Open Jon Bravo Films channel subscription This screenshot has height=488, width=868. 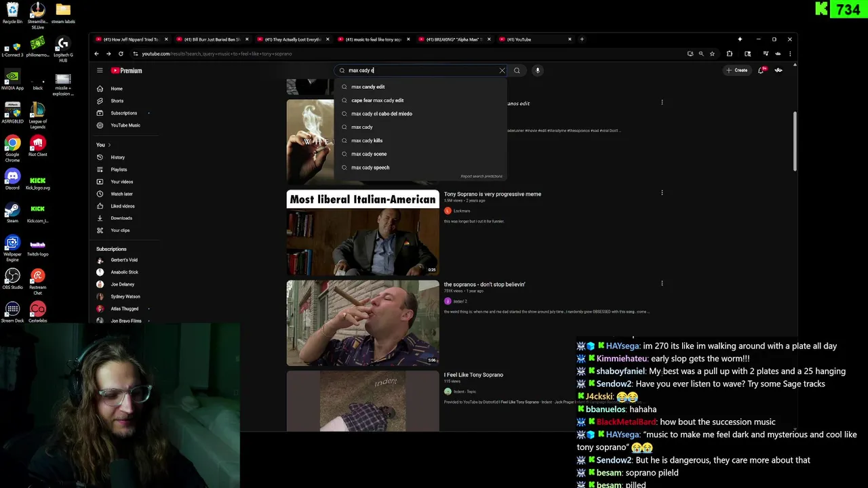coord(126,321)
